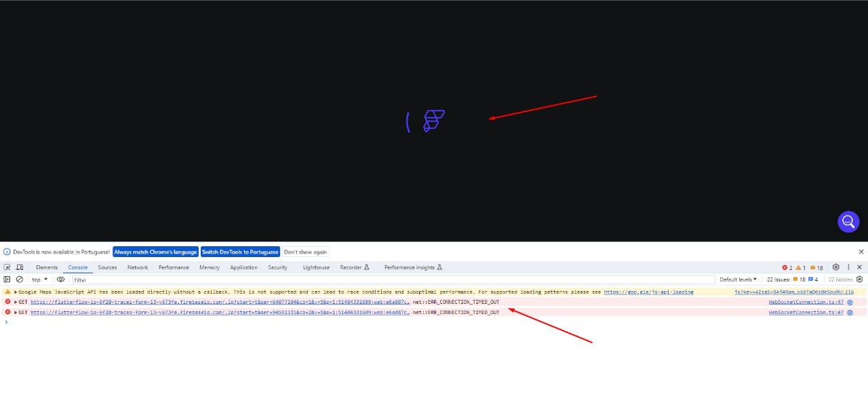Open DevTools settings gear icon

(835, 267)
